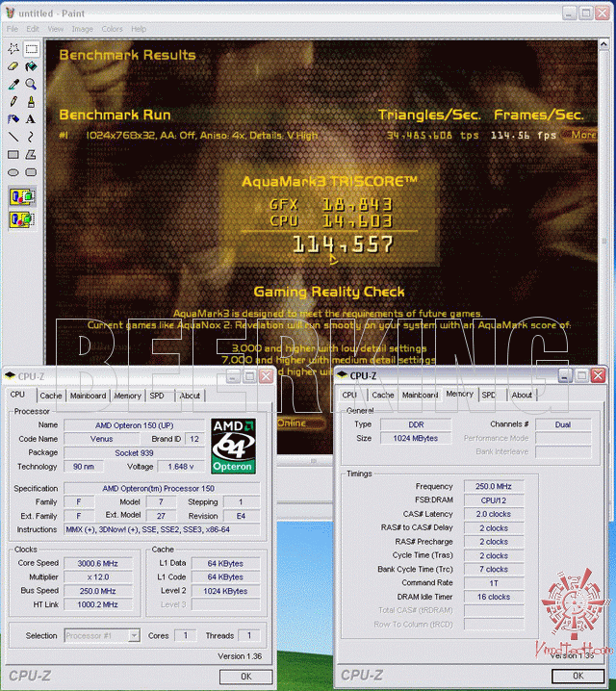This screenshot has width=616, height=691.
Task: Click the Command Rate 1T value
Action: (x=494, y=583)
